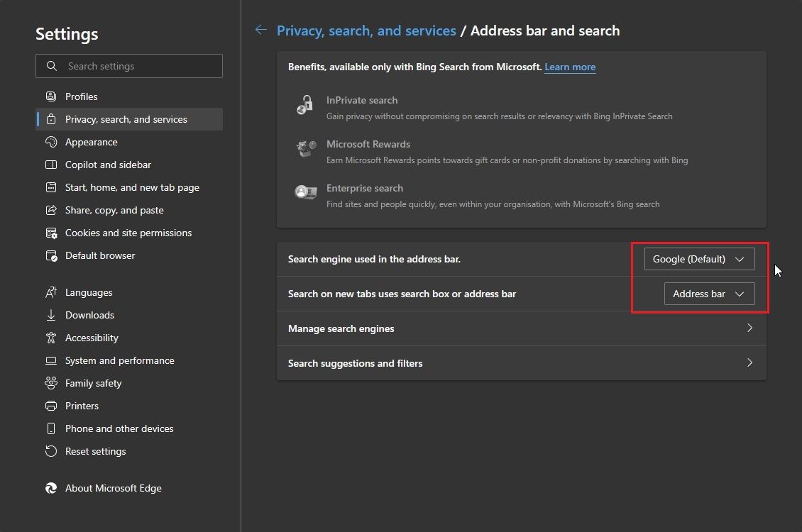Click the lock icon for Privacy, search, and services

pyautogui.click(x=51, y=119)
